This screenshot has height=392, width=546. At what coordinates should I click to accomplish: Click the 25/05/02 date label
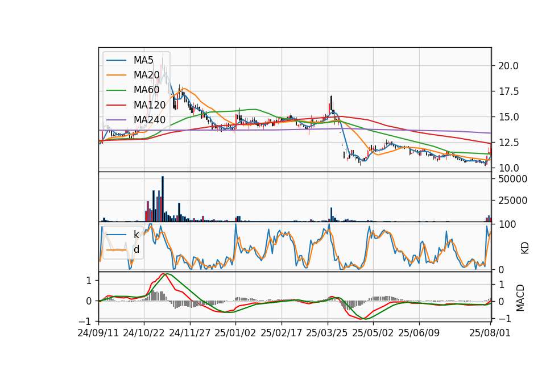[x=373, y=333]
